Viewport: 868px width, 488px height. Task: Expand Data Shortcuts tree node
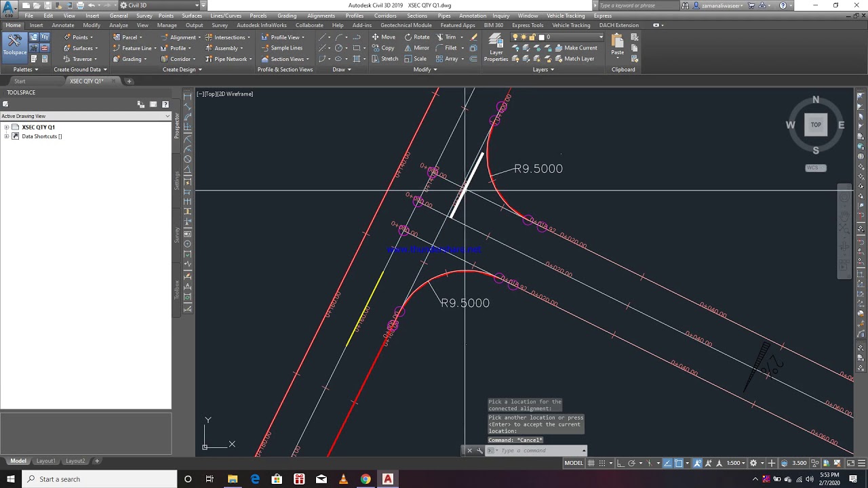[7, 136]
